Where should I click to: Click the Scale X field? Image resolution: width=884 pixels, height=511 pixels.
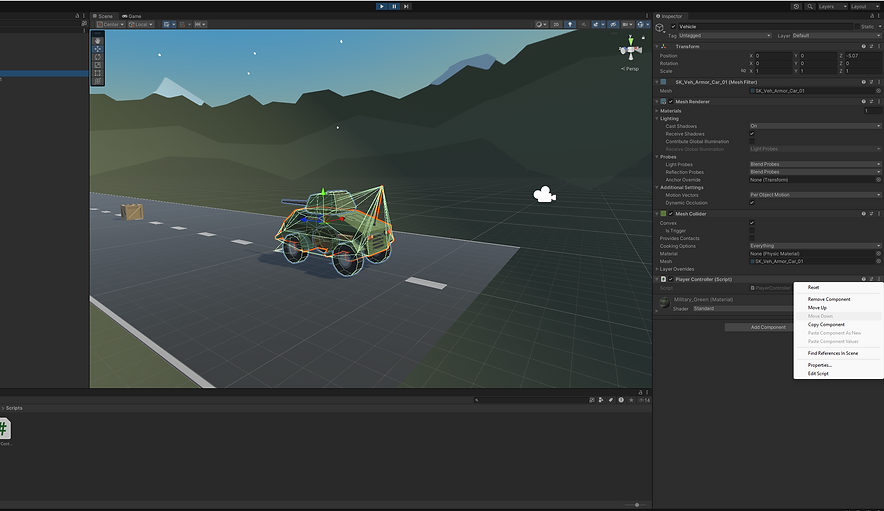click(x=773, y=71)
